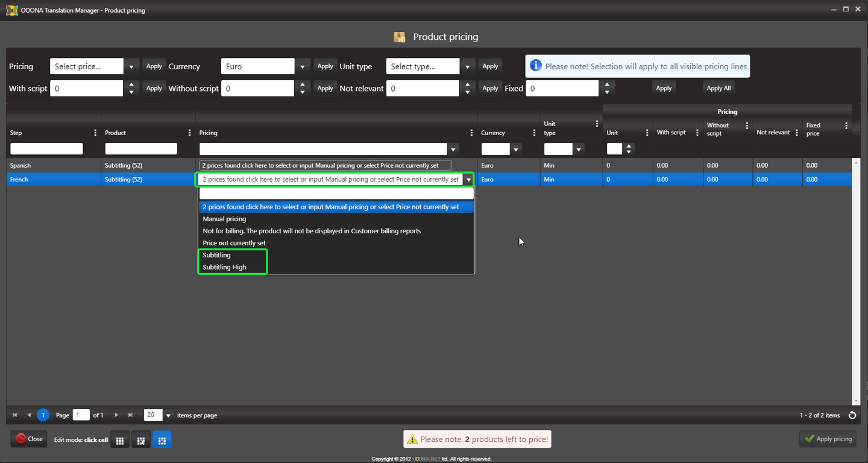Viewport: 868px width, 463px height.
Task: Select 'Manual pricing' in the dropdown list
Action: point(224,219)
